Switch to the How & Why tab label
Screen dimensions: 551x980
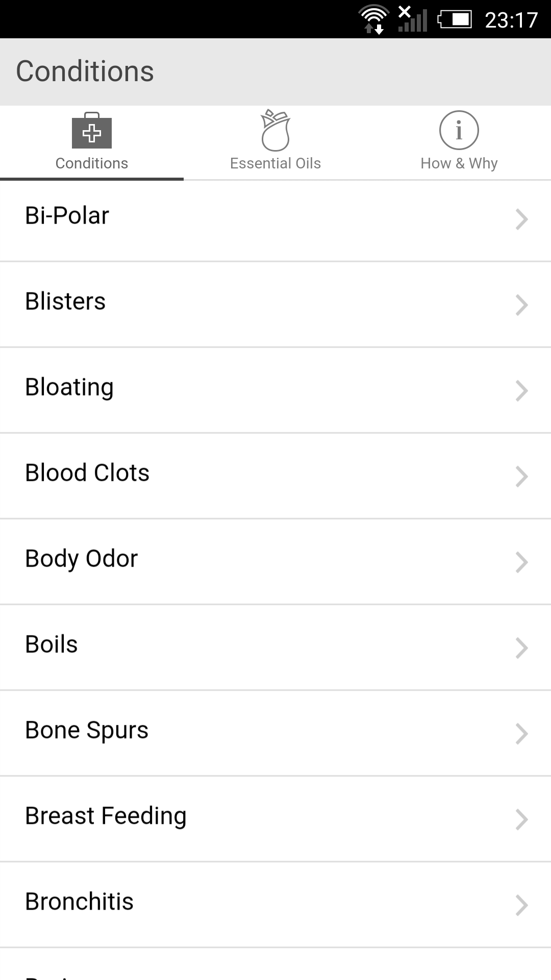coord(459,163)
